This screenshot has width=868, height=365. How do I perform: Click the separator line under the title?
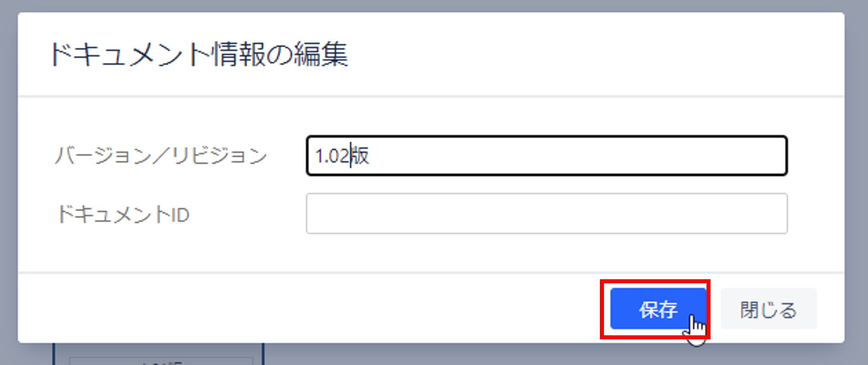pos(431,96)
